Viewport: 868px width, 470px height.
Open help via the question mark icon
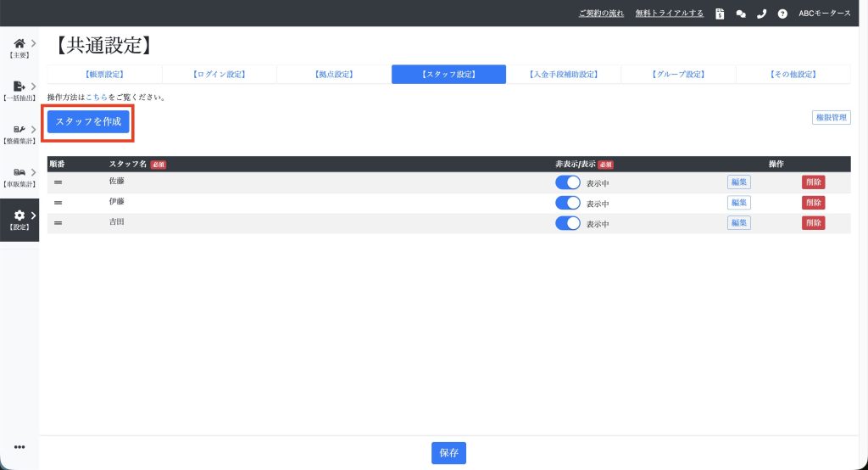(782, 14)
